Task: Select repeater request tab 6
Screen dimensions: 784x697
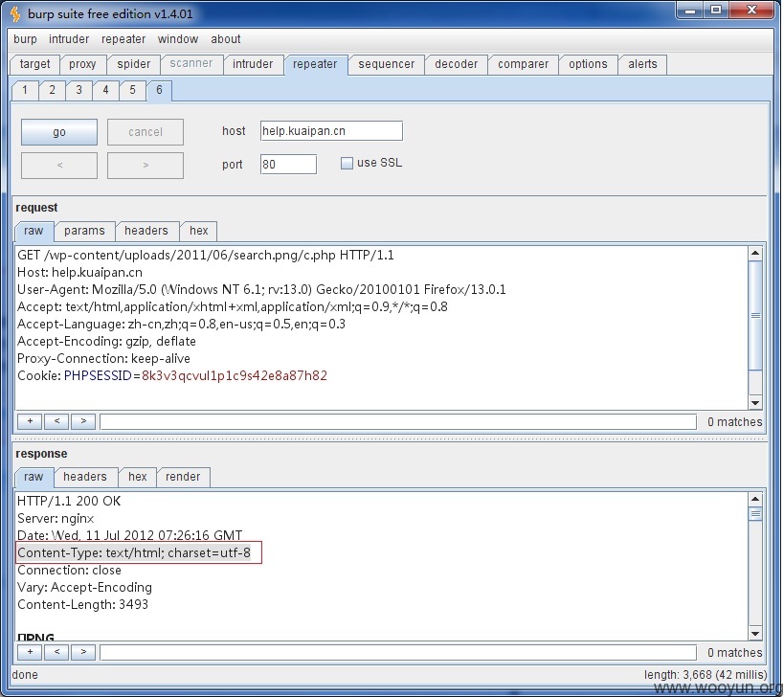Action: [159, 91]
